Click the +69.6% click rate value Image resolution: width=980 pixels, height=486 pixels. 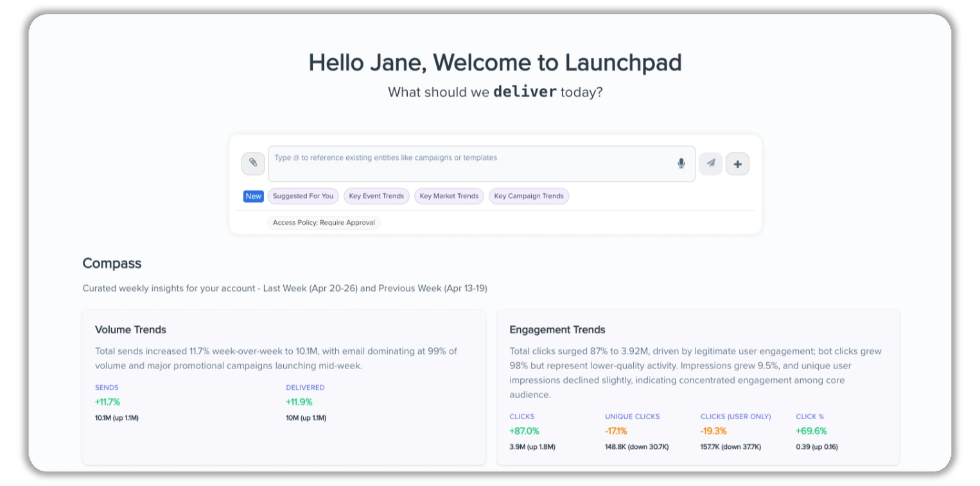click(x=811, y=431)
